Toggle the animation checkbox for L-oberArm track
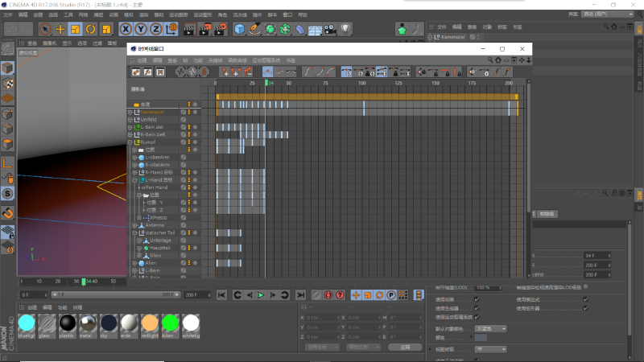 click(184, 157)
